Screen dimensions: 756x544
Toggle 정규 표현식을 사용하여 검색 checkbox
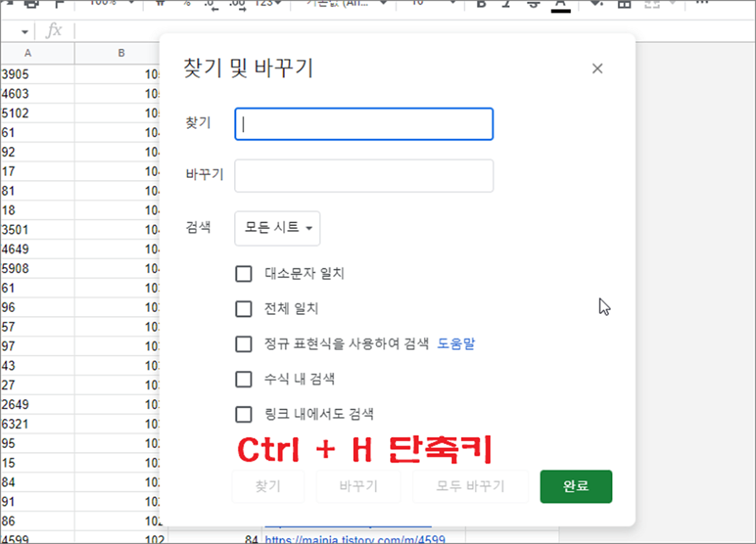pyautogui.click(x=243, y=344)
